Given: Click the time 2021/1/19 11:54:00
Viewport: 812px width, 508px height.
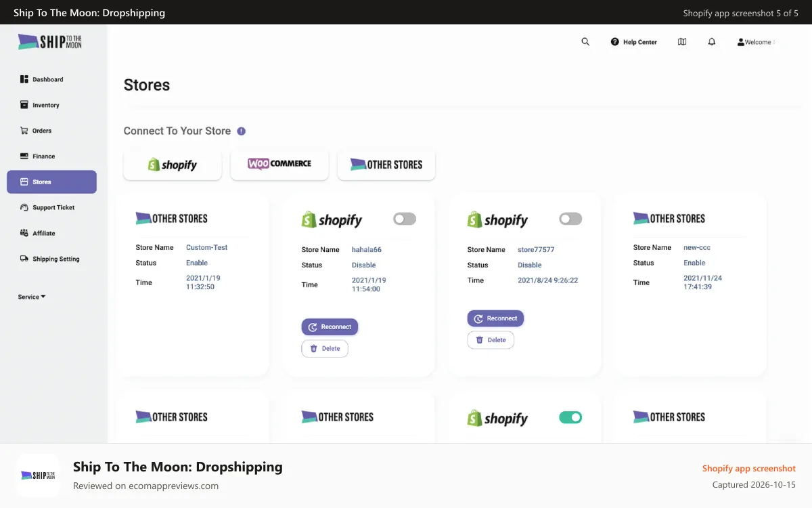Looking at the screenshot, I should [x=369, y=284].
